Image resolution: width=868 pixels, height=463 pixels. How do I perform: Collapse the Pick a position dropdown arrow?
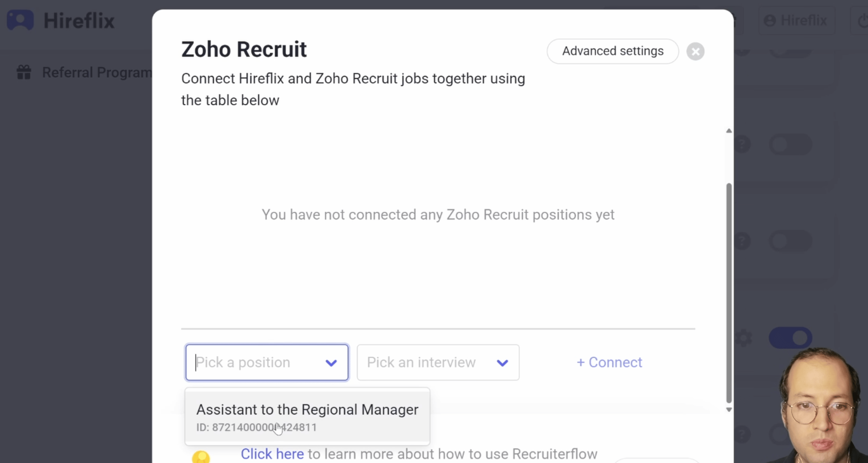(331, 363)
